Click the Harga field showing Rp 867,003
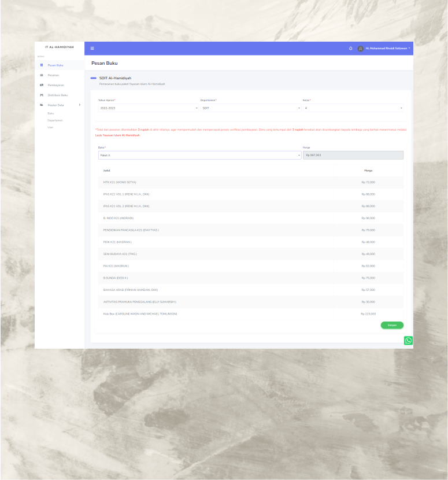 pos(353,156)
